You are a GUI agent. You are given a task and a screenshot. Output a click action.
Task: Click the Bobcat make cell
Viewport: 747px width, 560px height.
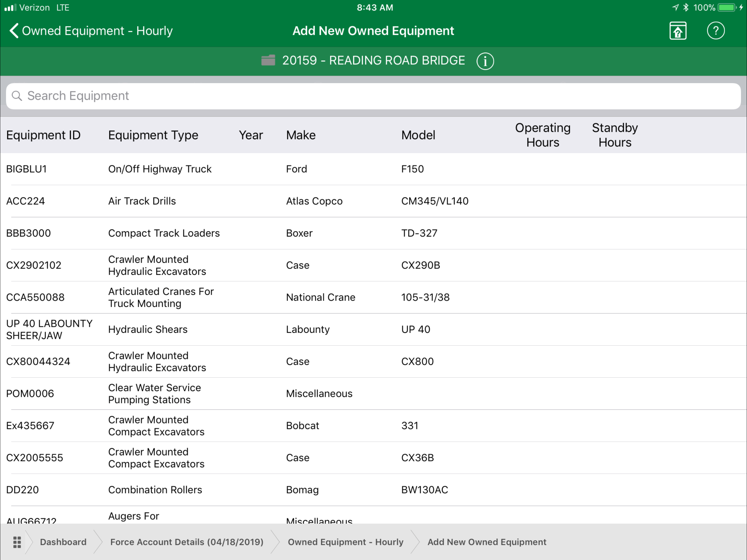pos(302,425)
